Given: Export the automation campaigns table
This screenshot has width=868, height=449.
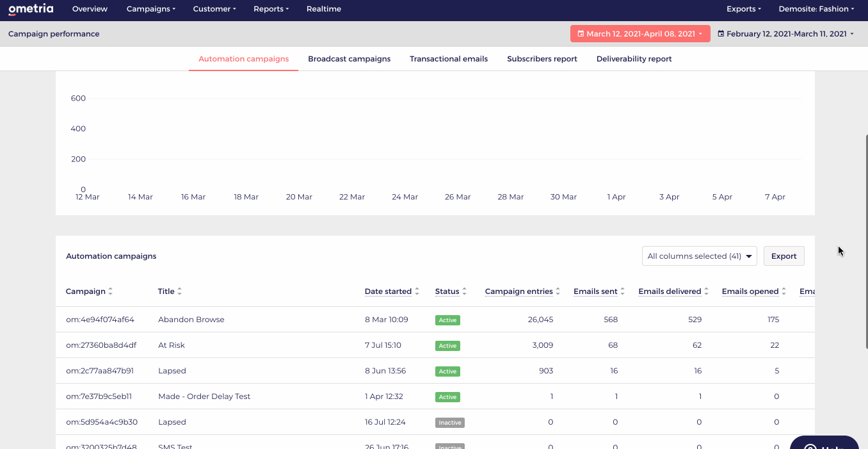Looking at the screenshot, I should point(784,256).
